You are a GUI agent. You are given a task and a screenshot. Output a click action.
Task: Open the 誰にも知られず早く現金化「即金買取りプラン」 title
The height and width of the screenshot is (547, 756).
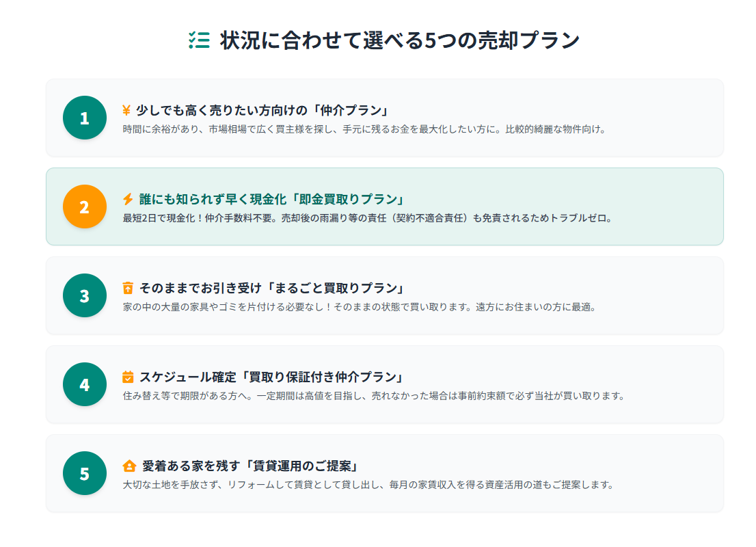[272, 199]
